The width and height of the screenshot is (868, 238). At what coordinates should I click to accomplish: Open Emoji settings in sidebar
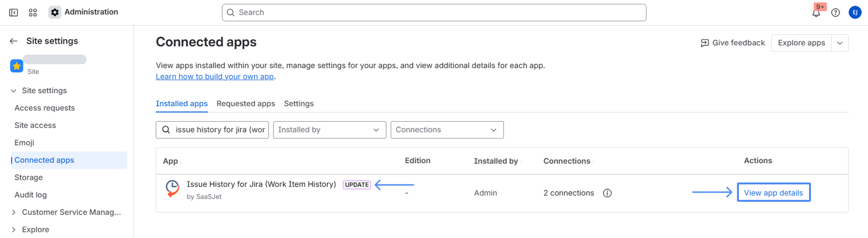click(24, 143)
